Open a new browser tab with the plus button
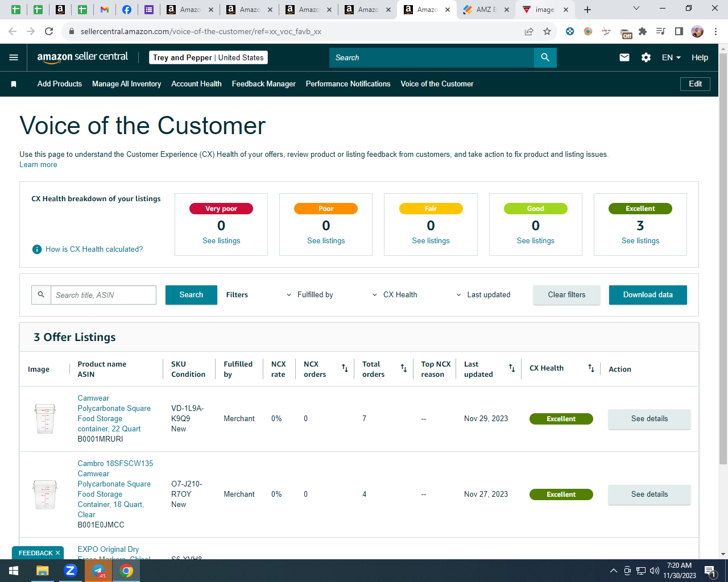Image resolution: width=728 pixels, height=582 pixels. coord(588,10)
